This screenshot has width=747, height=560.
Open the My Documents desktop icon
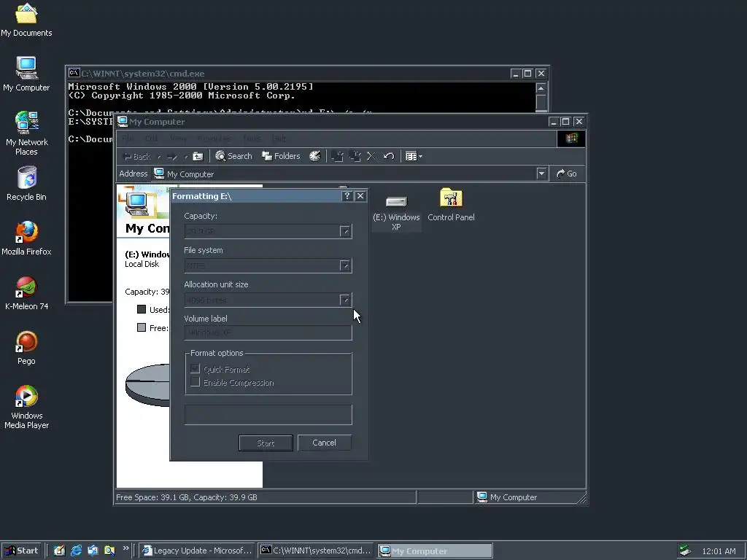26,19
